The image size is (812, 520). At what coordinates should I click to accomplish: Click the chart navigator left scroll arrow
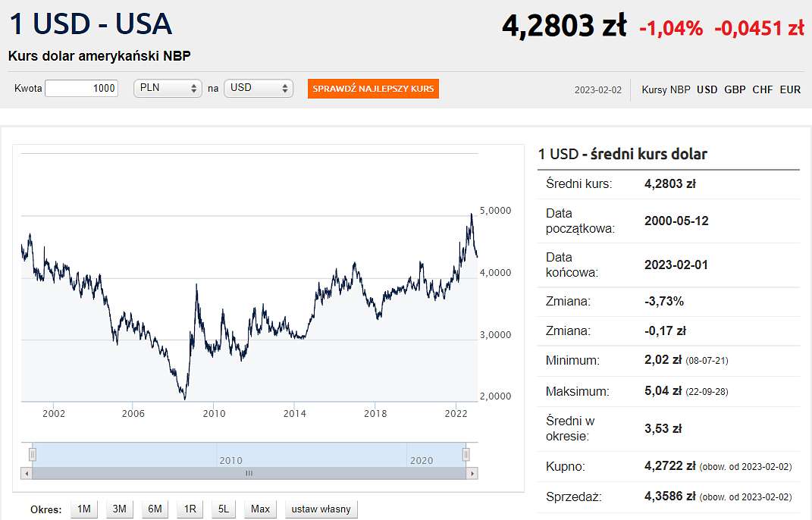pyautogui.click(x=27, y=474)
